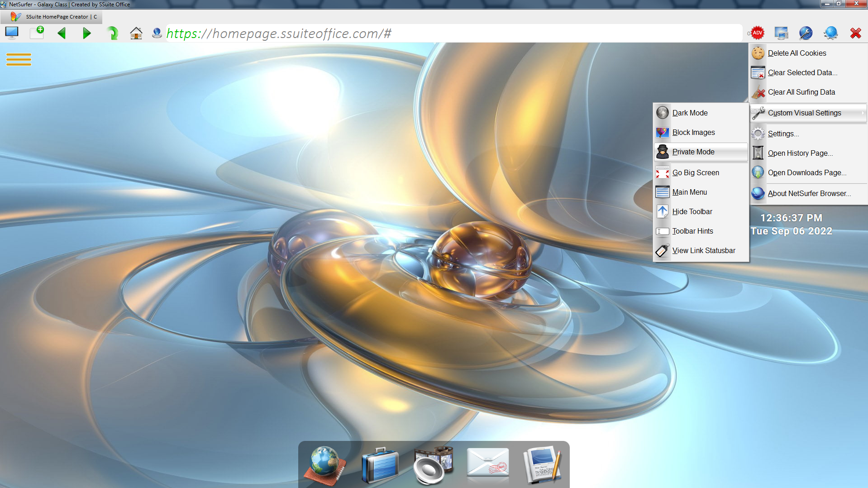Select the SSuite HomePage Creator tab

57,17
